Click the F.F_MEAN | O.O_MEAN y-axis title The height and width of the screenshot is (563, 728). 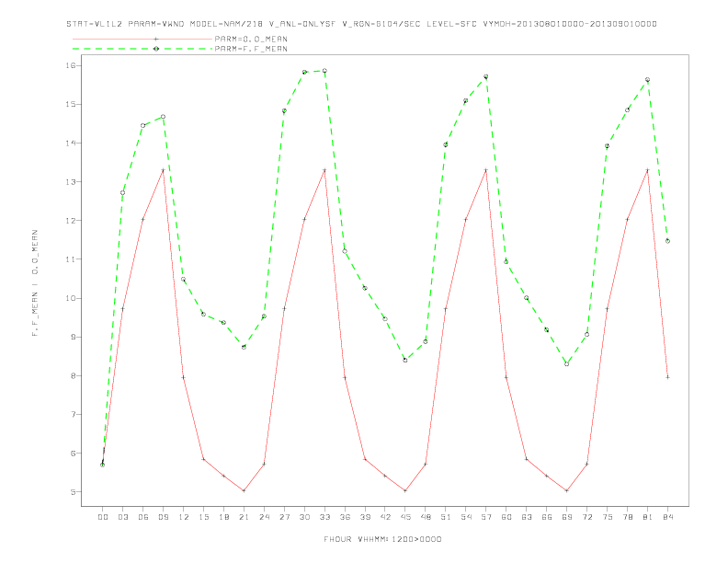(35, 283)
